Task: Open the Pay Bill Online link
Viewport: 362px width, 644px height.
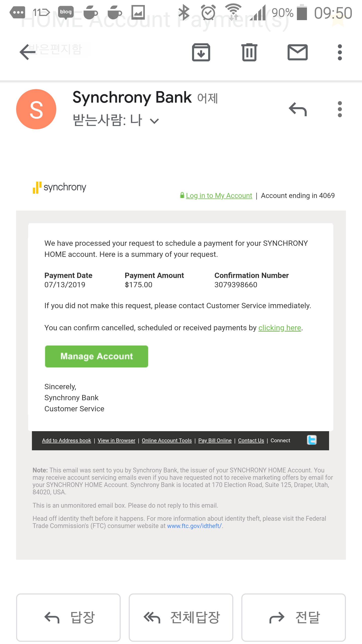Action: pyautogui.click(x=215, y=440)
